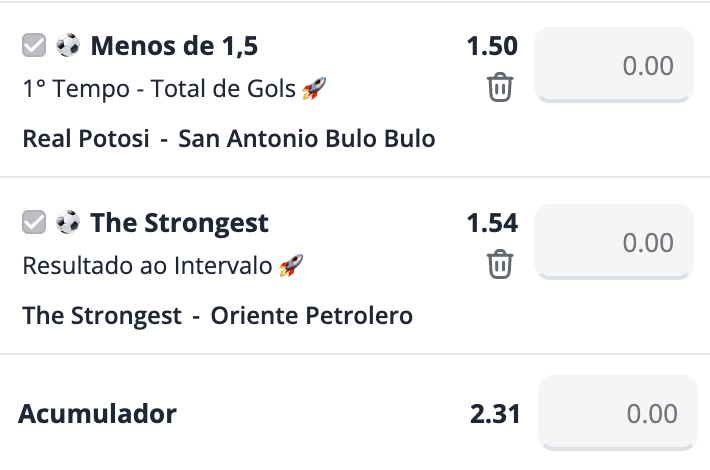Select the 1.50 odds value

point(492,46)
